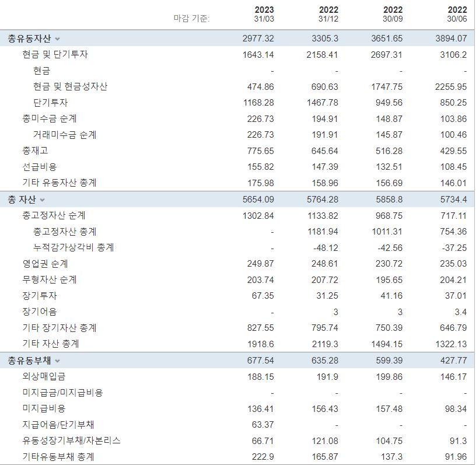Click the 총재고 value 775.65
The image size is (476, 465).
(x=261, y=151)
